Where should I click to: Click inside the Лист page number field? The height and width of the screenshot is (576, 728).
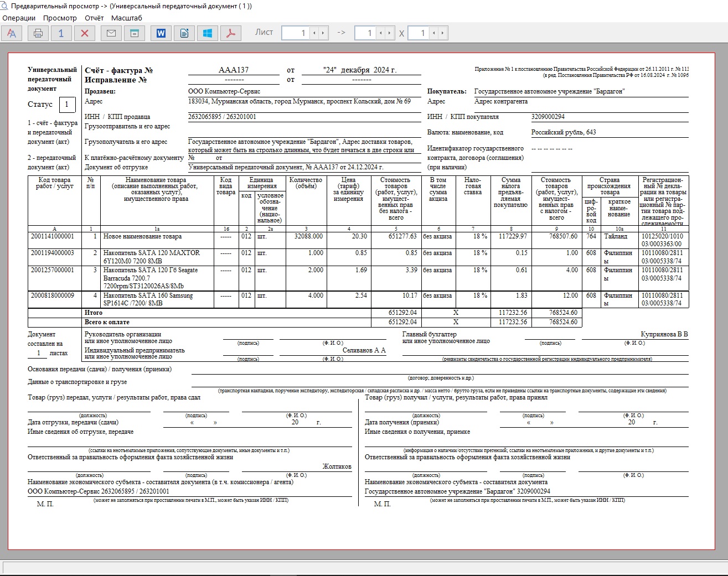[296, 33]
